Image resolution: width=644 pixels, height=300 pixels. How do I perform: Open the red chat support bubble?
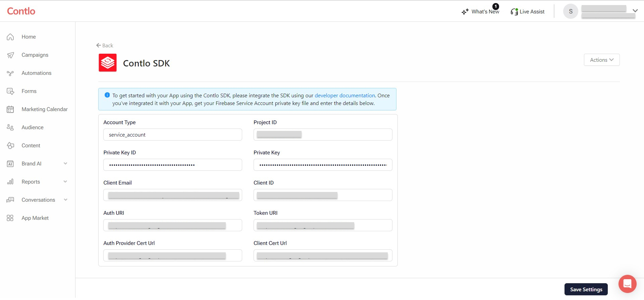pos(628,284)
